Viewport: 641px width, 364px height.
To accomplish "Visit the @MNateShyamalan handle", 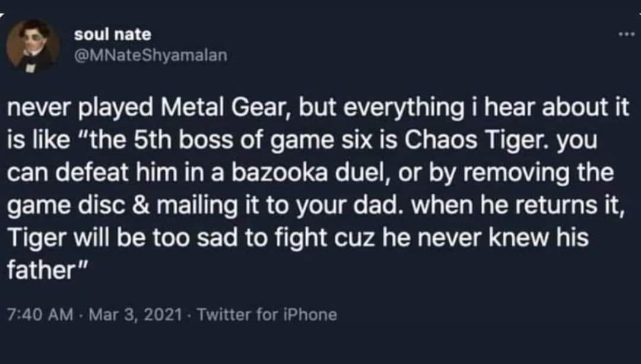I will tap(150, 55).
